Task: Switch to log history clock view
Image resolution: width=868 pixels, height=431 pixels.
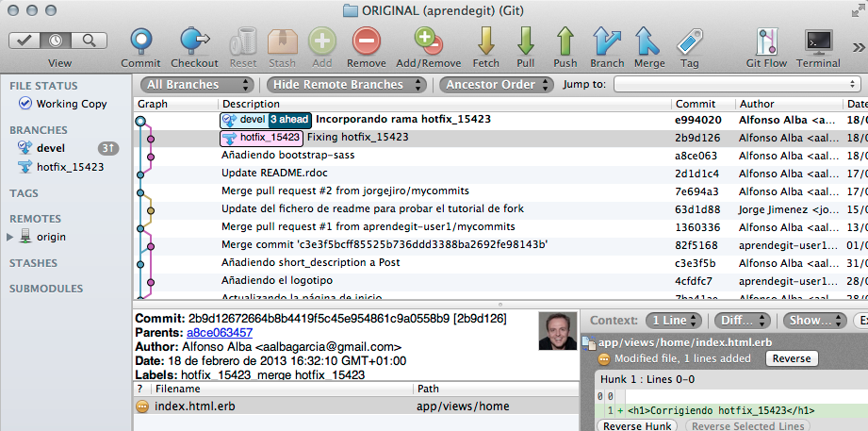Action: point(58,41)
